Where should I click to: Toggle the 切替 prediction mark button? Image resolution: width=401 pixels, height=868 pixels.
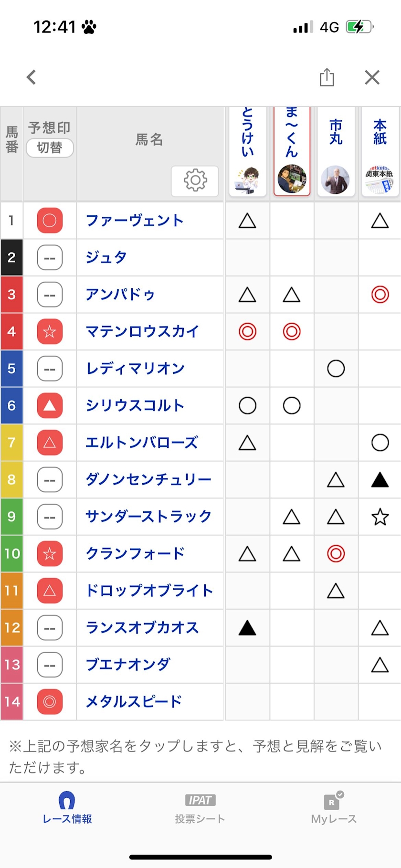[x=50, y=148]
